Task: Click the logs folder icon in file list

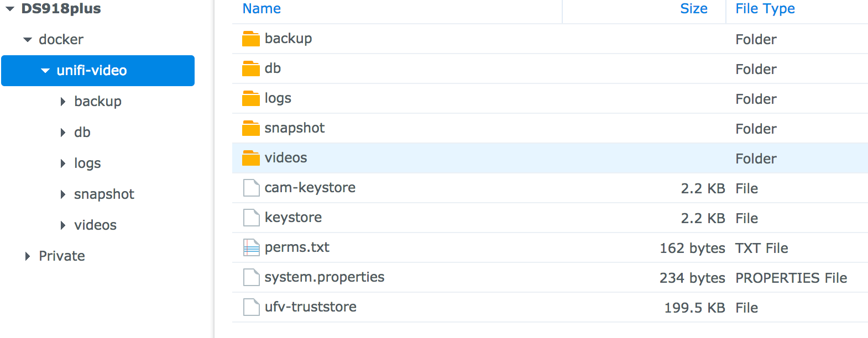Action: point(251,98)
